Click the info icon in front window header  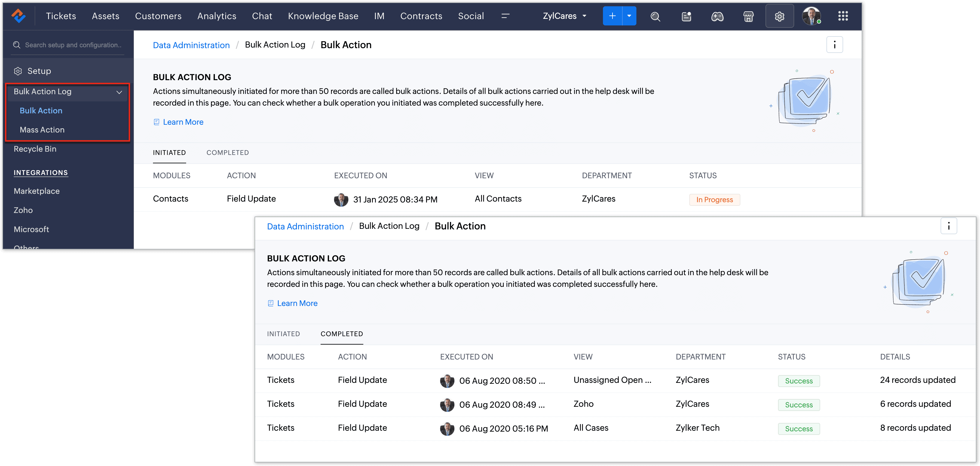[949, 226]
